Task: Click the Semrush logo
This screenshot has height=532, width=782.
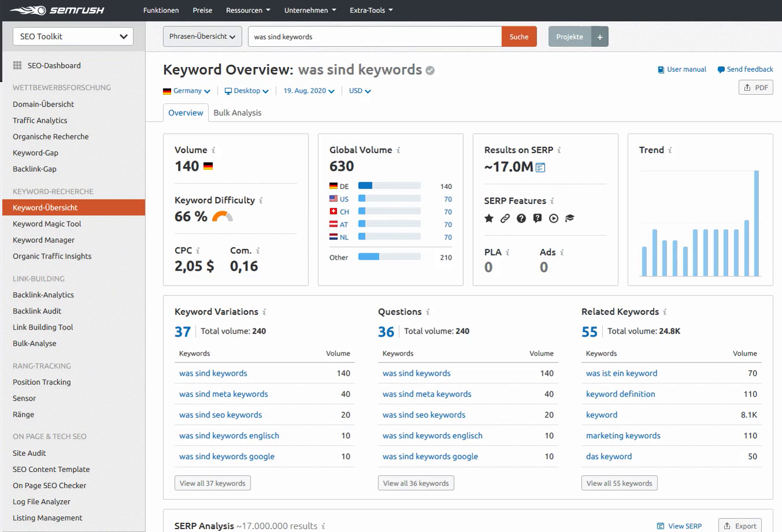Action: [x=57, y=10]
